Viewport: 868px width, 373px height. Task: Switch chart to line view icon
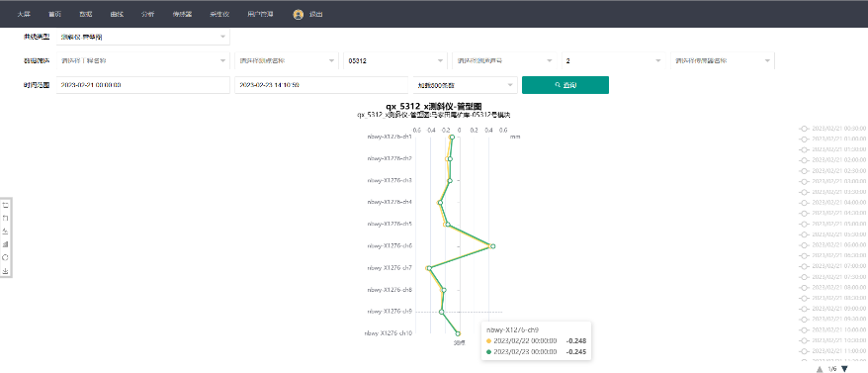6,232
